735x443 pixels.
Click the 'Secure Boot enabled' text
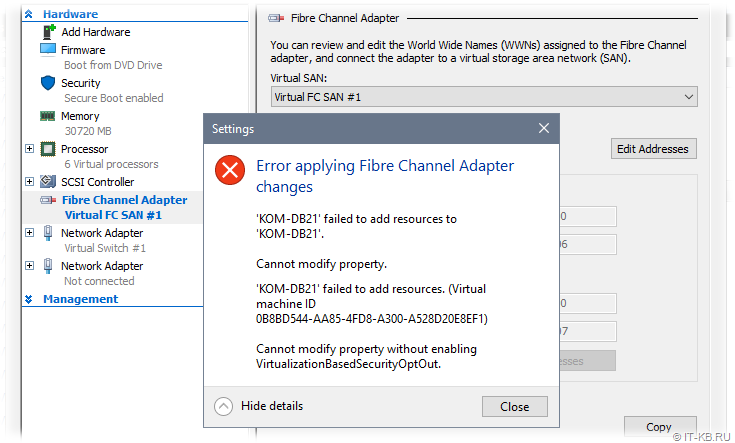pyautogui.click(x=114, y=98)
